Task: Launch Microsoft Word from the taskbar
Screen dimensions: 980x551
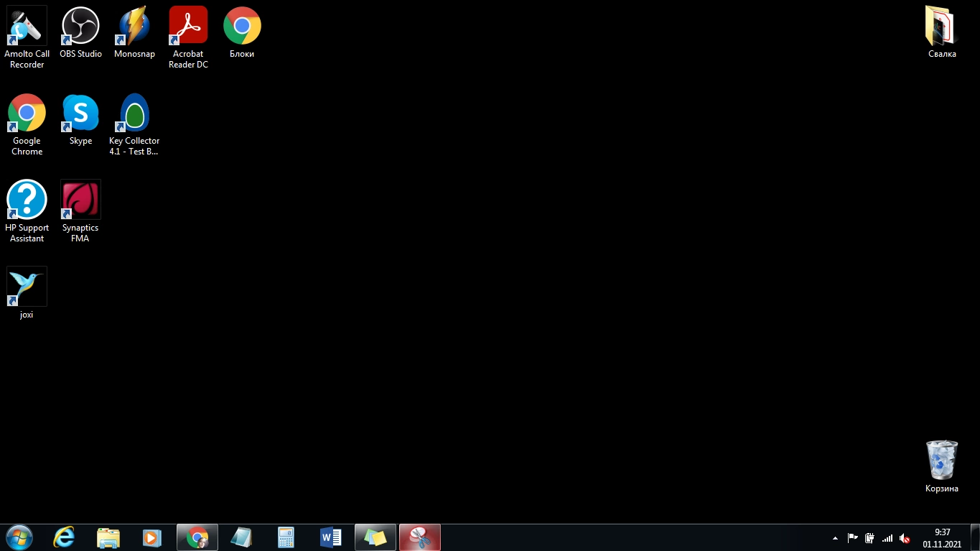Action: pos(330,537)
